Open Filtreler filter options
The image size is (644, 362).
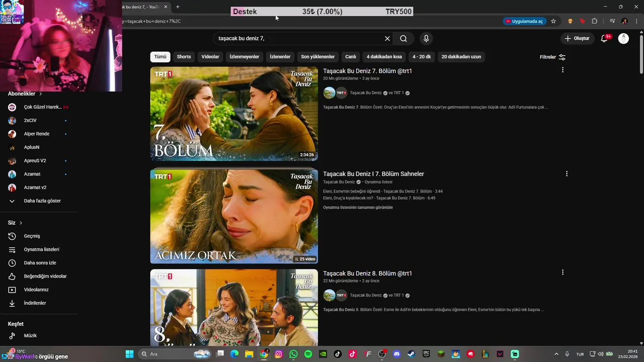(552, 57)
